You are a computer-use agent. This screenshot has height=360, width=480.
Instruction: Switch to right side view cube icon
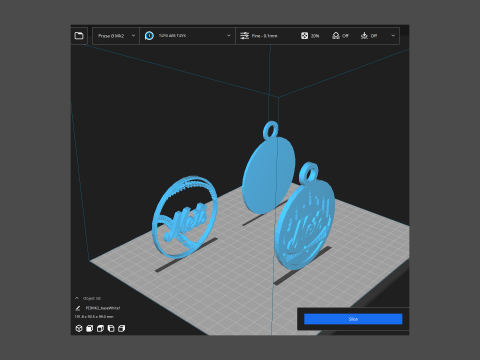tap(121, 328)
